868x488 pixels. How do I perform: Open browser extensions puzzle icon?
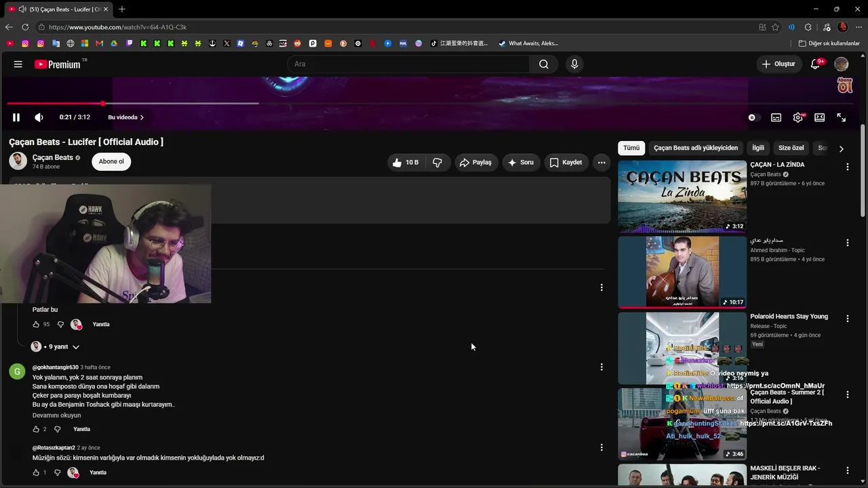click(808, 27)
